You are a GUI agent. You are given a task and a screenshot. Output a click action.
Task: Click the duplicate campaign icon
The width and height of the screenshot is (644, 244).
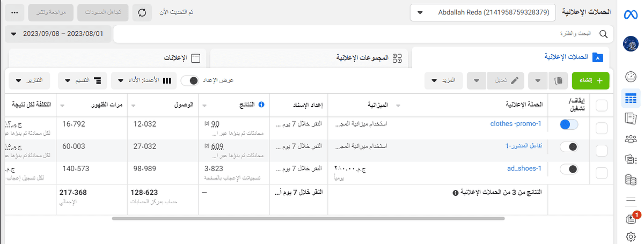pos(559,80)
